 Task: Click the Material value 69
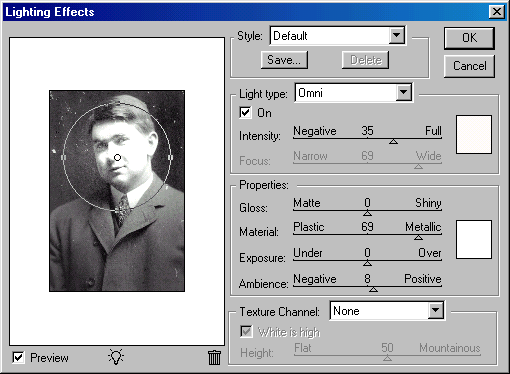[x=367, y=227]
